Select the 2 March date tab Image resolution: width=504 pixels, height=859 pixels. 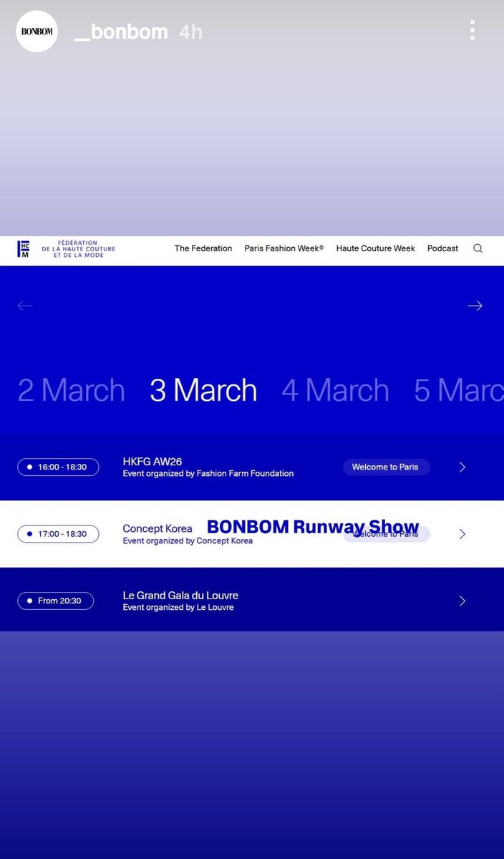71,390
